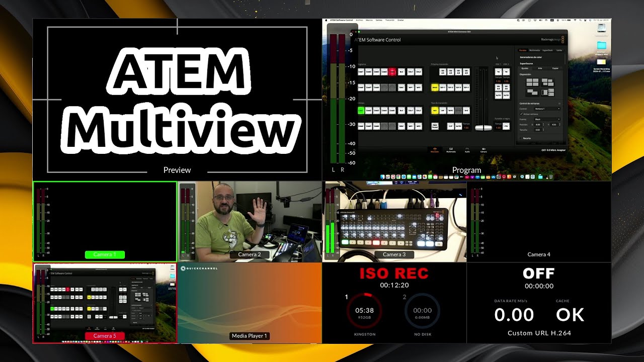
Task: Open the Arte sub-tab in SuperSource
Action: (x=540, y=68)
